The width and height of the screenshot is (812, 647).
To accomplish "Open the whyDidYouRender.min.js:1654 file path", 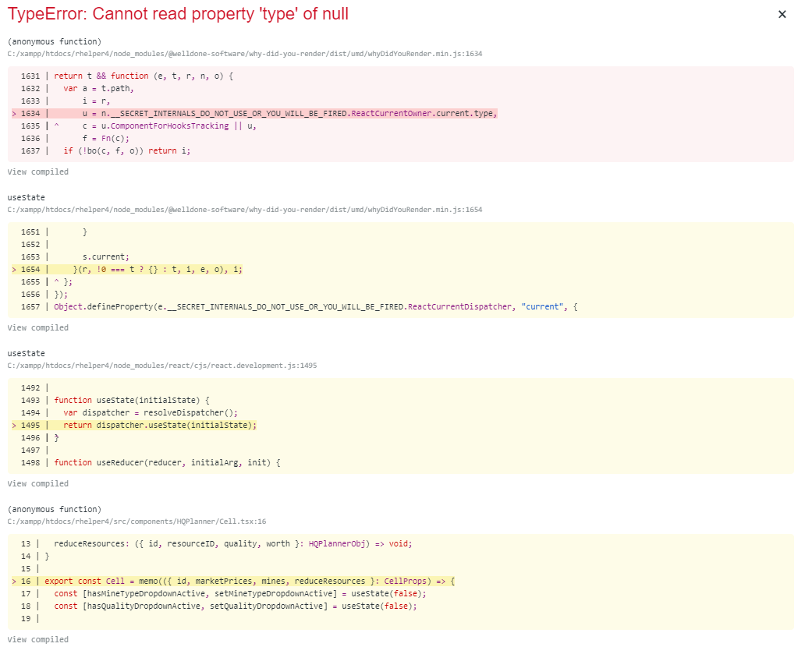I will pyautogui.click(x=245, y=210).
